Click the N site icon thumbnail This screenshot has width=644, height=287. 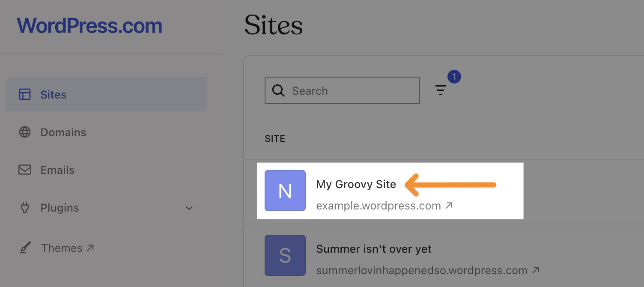[x=285, y=191]
